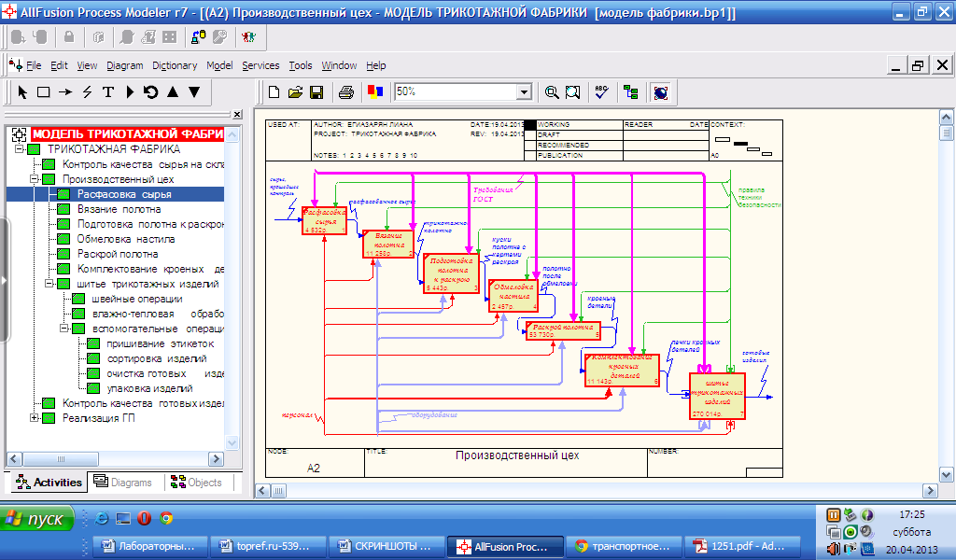
Task: Select швейные операции tree item
Action: [137, 299]
